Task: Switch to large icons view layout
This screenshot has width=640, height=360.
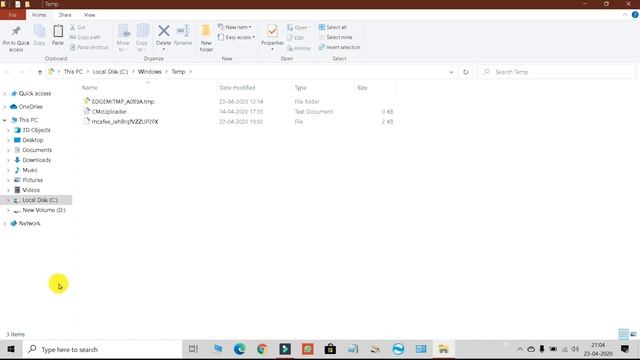Action: [633, 334]
